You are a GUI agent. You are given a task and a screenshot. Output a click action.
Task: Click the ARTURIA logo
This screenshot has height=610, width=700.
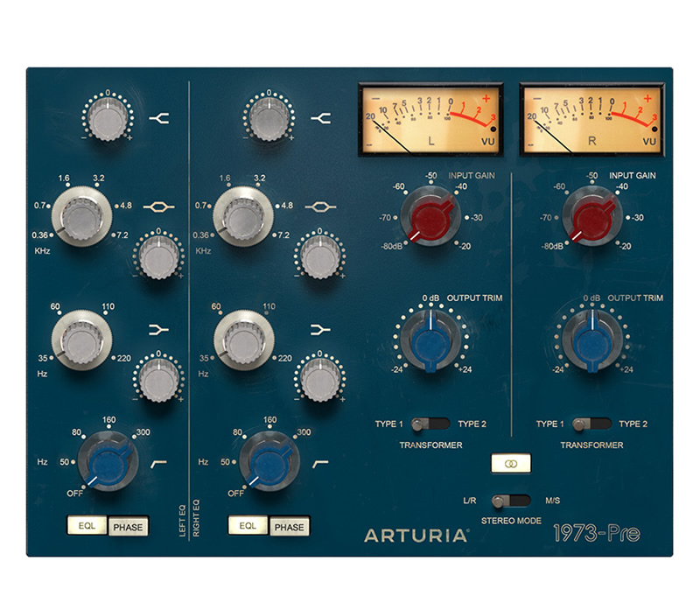[x=416, y=536]
